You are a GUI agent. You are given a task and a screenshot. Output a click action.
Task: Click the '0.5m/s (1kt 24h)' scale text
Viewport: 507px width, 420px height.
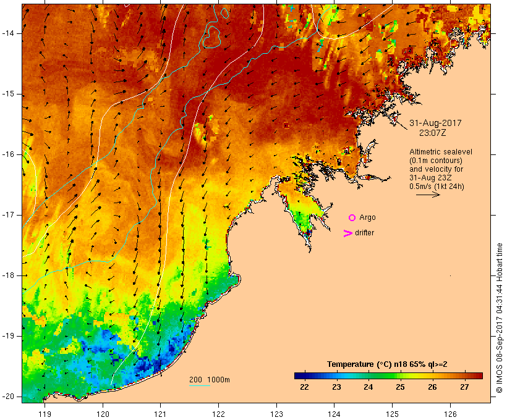click(x=437, y=187)
